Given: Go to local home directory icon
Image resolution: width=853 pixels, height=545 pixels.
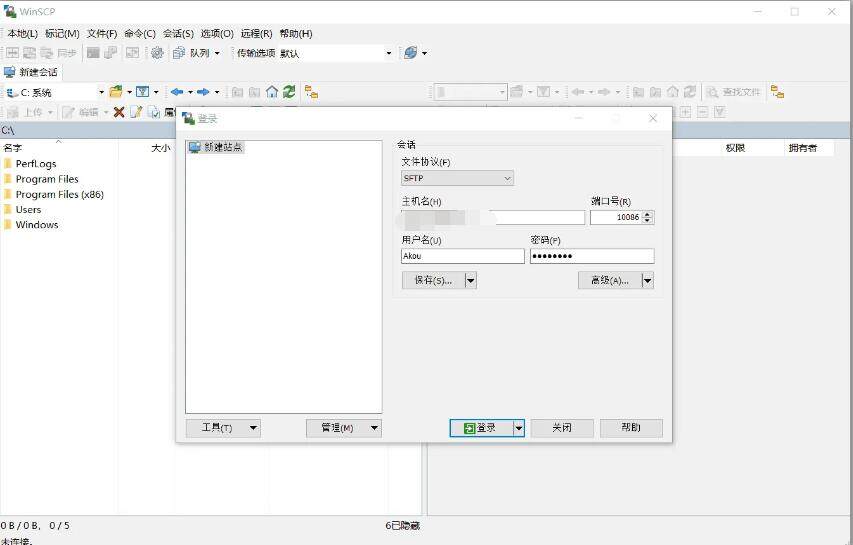Looking at the screenshot, I should pyautogui.click(x=272, y=92).
